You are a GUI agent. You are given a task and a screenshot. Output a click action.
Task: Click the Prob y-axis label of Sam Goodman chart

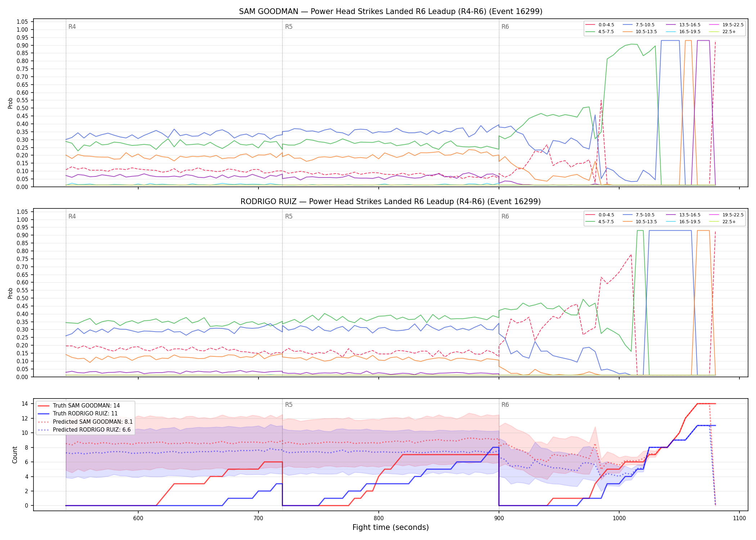pos(10,103)
